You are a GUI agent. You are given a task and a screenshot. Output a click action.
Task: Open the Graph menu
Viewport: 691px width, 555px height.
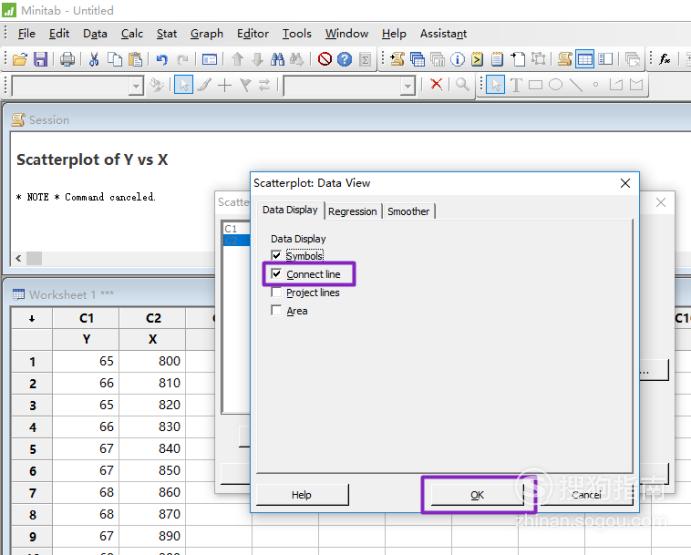click(207, 34)
